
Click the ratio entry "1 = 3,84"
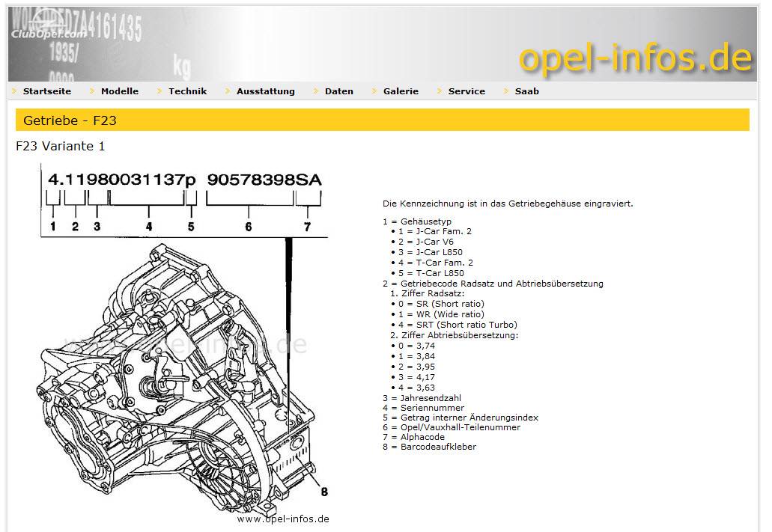coord(416,356)
